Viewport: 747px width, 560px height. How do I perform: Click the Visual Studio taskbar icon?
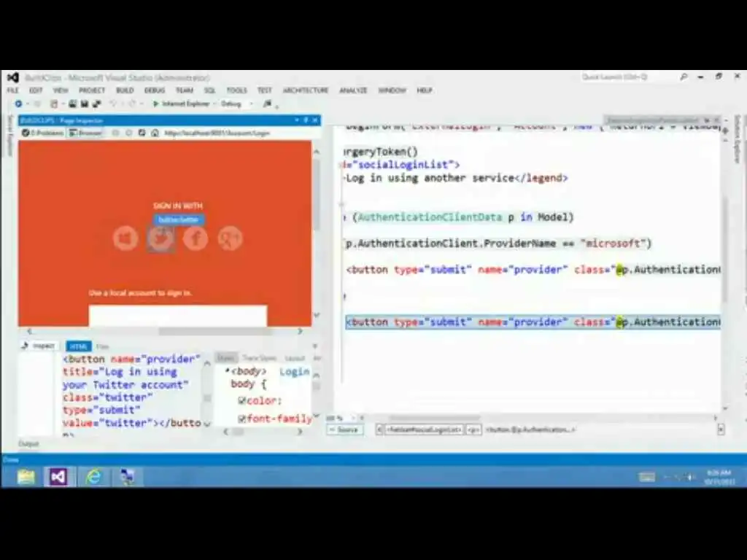pyautogui.click(x=58, y=477)
